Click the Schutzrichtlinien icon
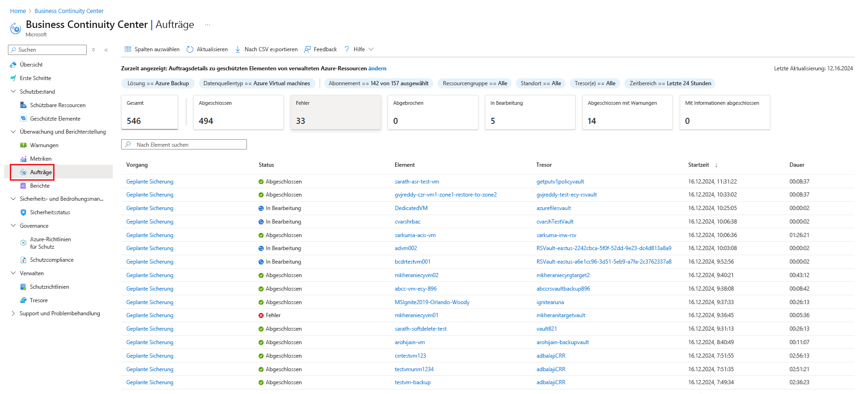 point(23,287)
